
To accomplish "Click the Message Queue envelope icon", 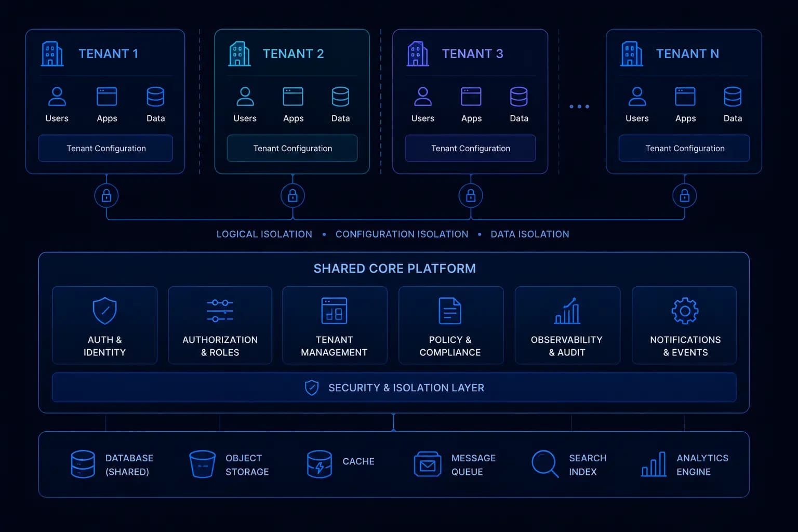I will [x=428, y=464].
